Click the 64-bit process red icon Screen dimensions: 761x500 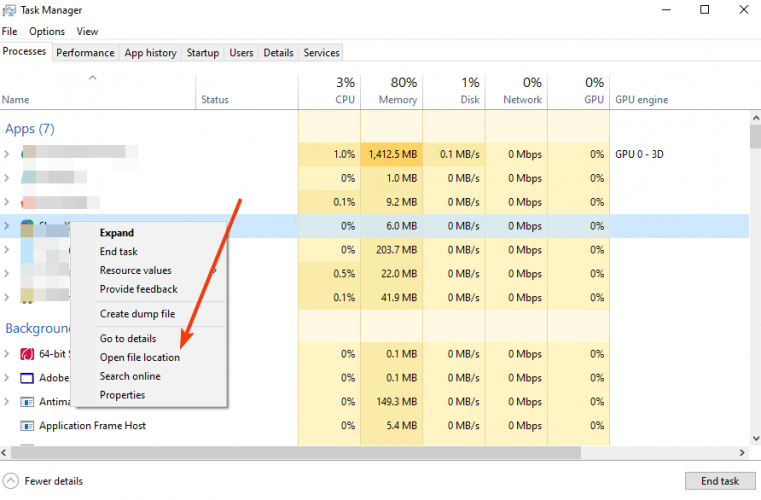click(x=27, y=354)
